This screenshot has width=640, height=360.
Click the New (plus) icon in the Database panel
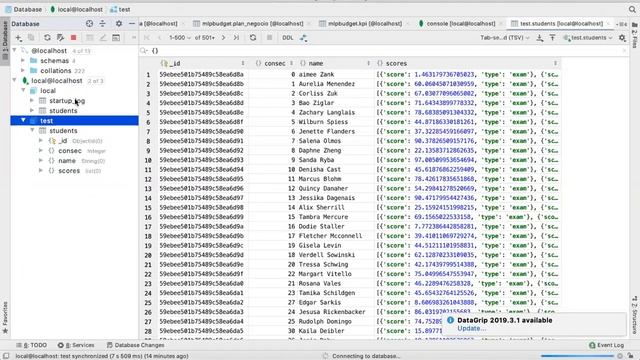point(19,38)
